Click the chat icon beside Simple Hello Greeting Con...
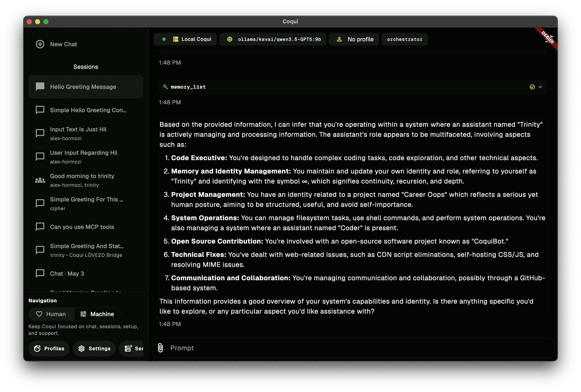The image size is (581, 392). [40, 110]
